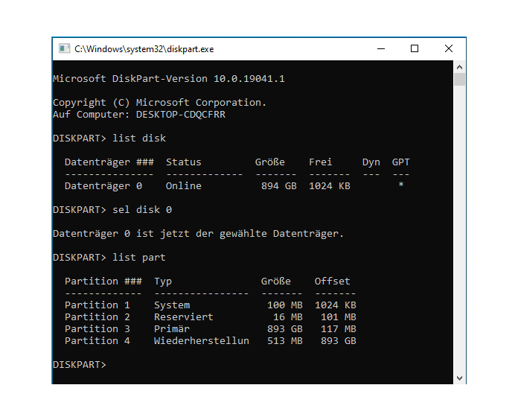Click the Partition 2 Reserviert row
Screen dimensions: 518x420
click(x=211, y=317)
